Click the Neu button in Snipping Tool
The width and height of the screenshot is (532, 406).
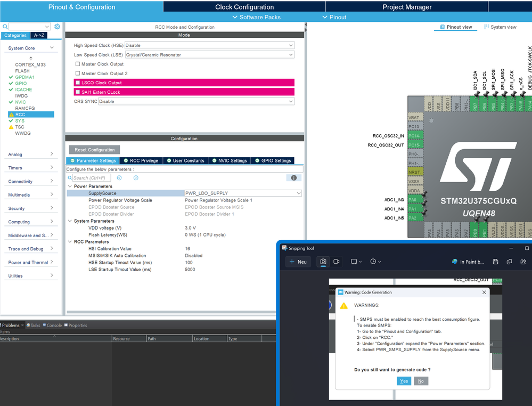pos(298,262)
